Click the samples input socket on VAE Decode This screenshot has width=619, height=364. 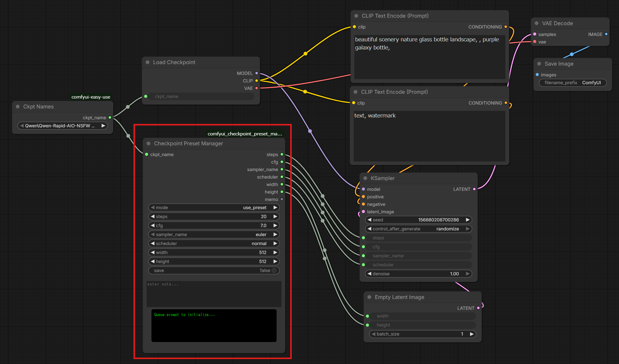(535, 34)
